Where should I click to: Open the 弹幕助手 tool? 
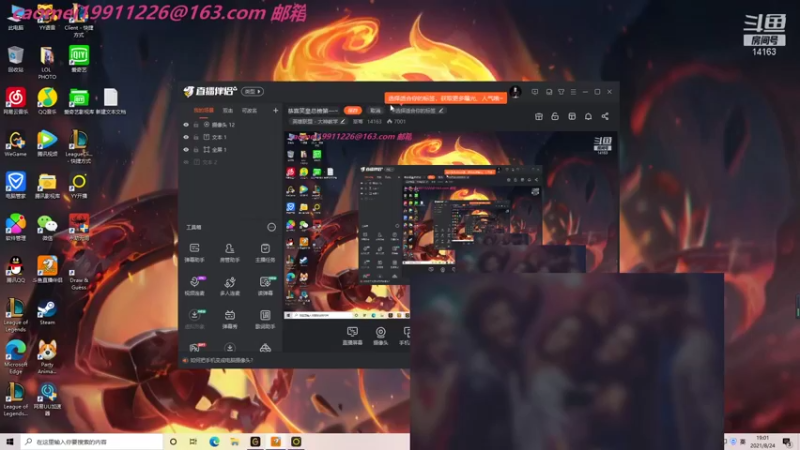194,253
